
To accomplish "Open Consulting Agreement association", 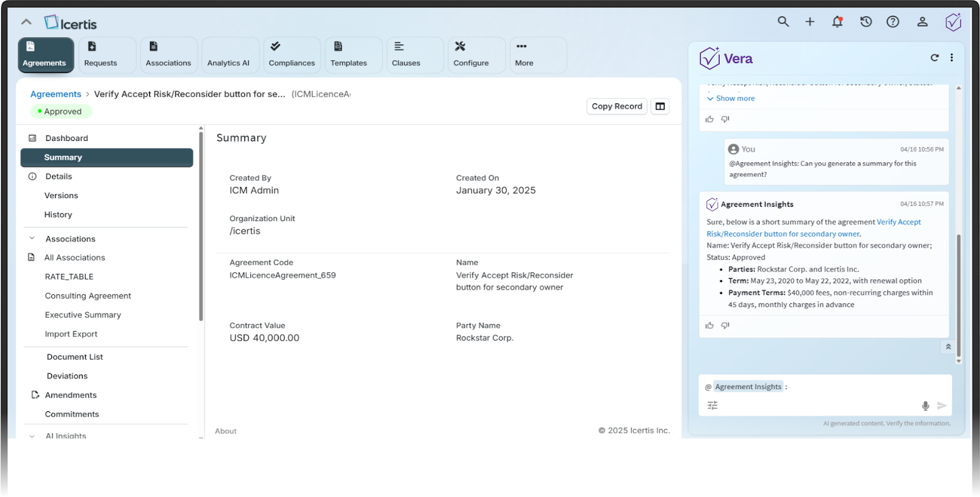I will (x=88, y=295).
